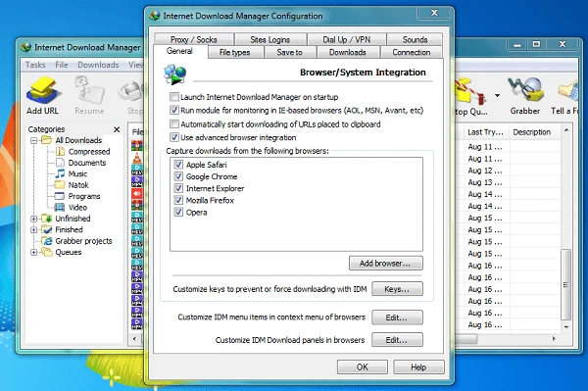Uncheck Use advanced browser integration
Viewport: 588px width, 391px height.
click(x=174, y=137)
